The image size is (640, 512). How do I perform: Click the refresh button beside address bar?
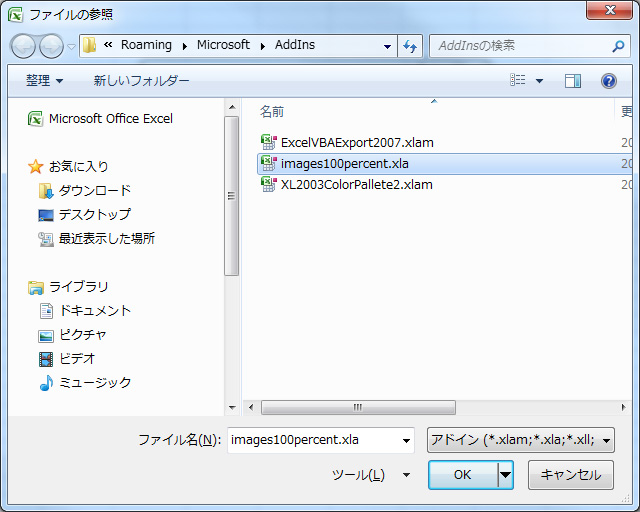click(x=411, y=46)
